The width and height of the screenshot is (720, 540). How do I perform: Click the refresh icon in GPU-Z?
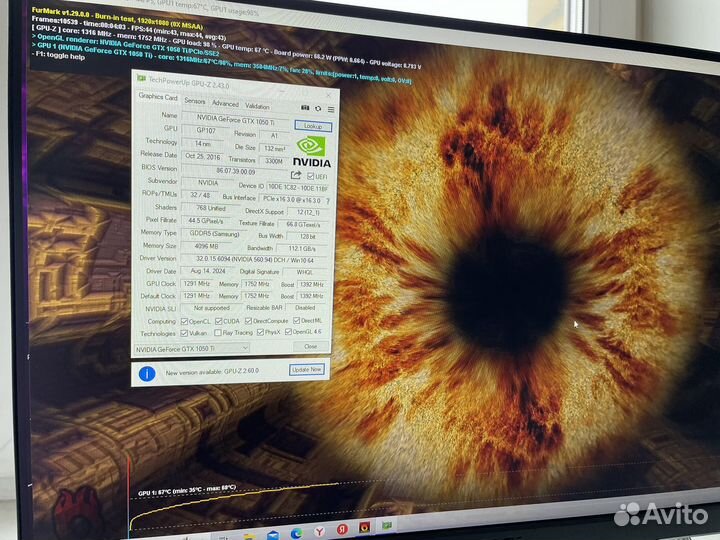(x=318, y=108)
